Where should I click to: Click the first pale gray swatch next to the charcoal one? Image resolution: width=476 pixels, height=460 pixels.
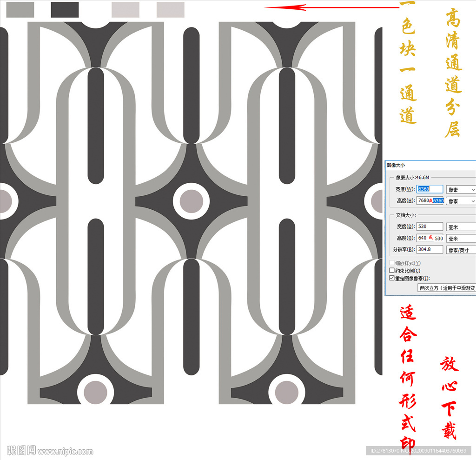126,9
